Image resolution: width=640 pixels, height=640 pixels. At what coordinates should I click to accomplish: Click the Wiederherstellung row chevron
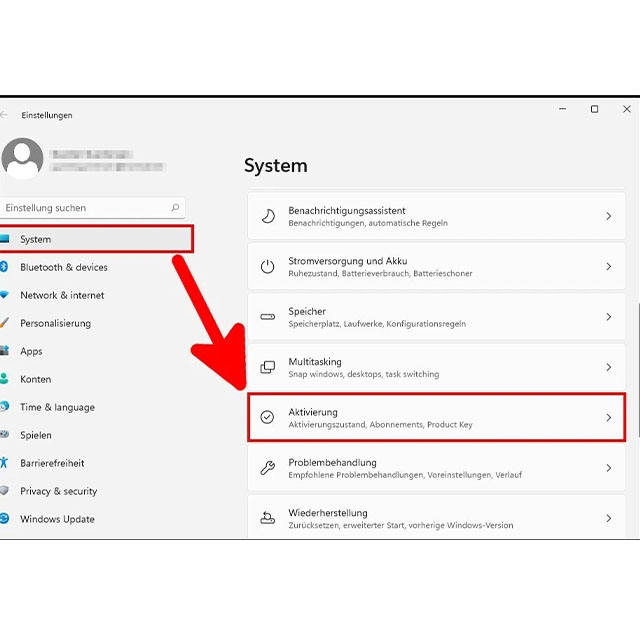609,518
